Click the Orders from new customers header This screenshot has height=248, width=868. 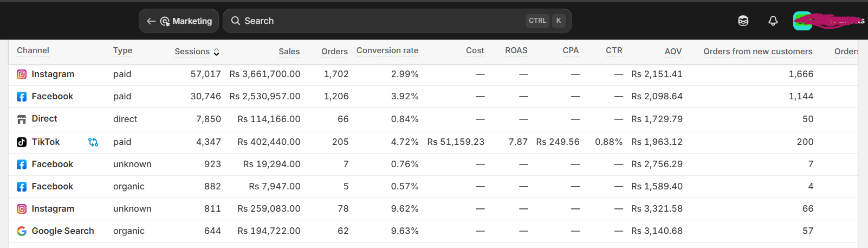click(x=758, y=52)
